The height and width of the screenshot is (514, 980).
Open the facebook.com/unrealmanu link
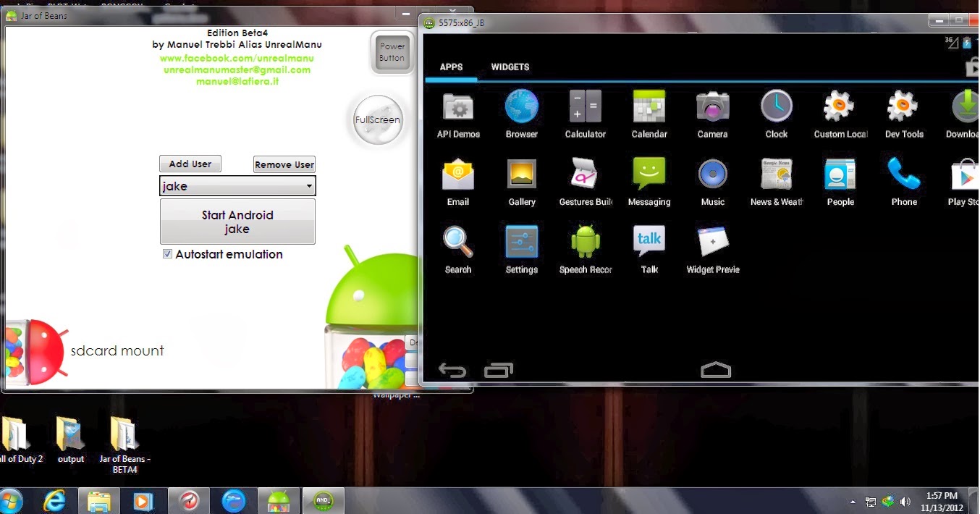237,58
